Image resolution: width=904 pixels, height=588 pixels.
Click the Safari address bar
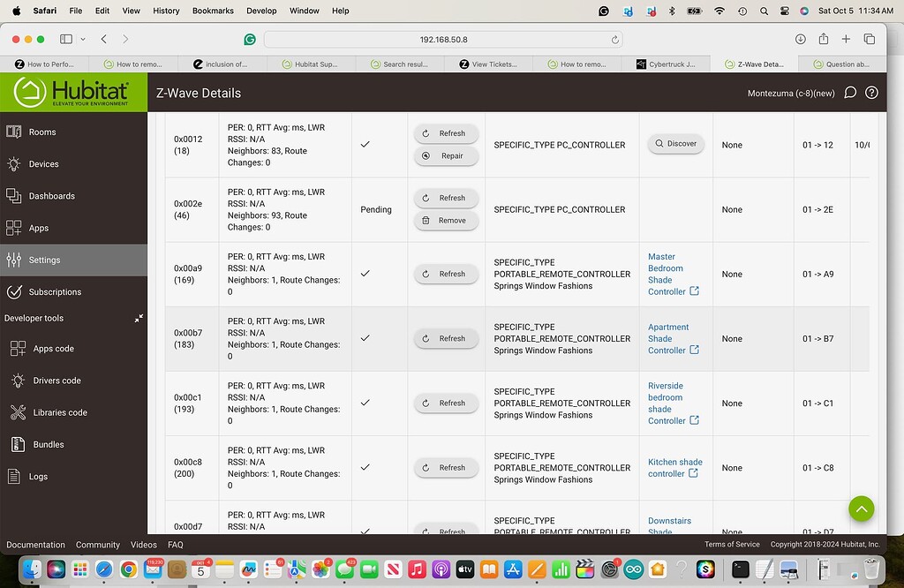[x=442, y=40]
